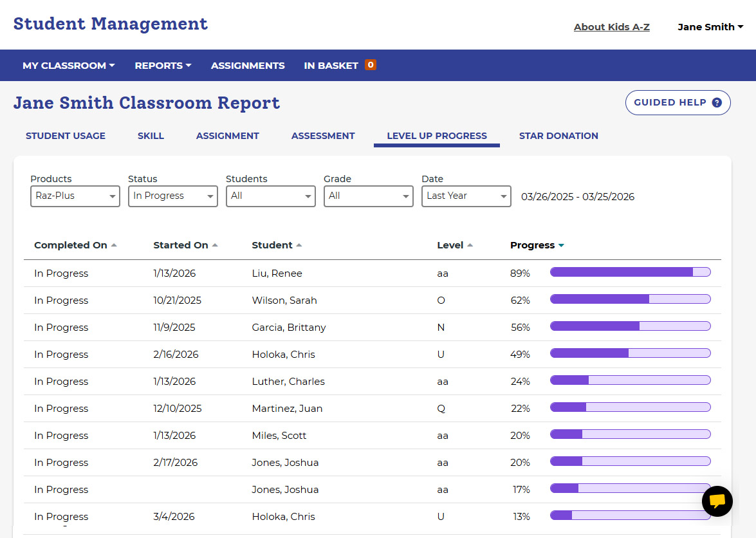
Task: Click the Guided Help question mark icon
Action: pyautogui.click(x=717, y=103)
